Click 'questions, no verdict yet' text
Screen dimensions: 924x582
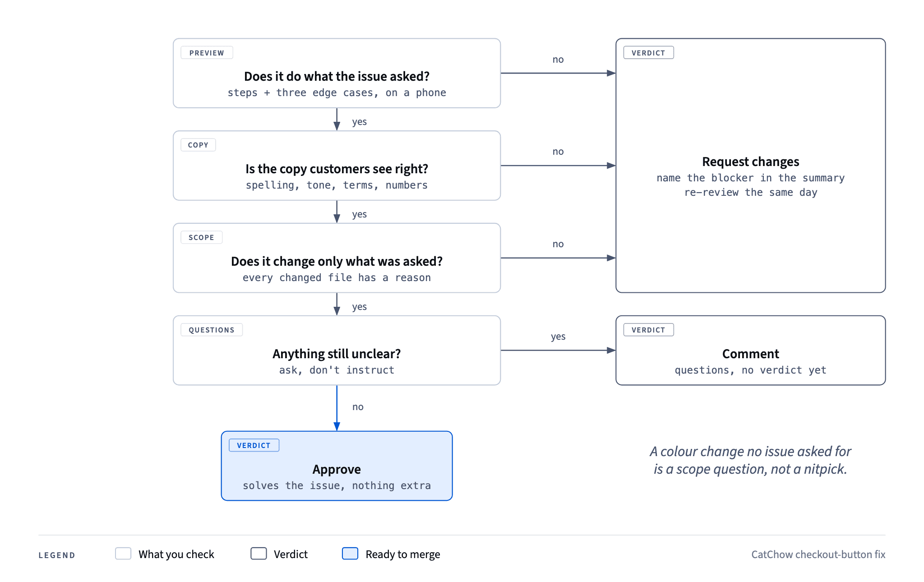click(x=751, y=370)
